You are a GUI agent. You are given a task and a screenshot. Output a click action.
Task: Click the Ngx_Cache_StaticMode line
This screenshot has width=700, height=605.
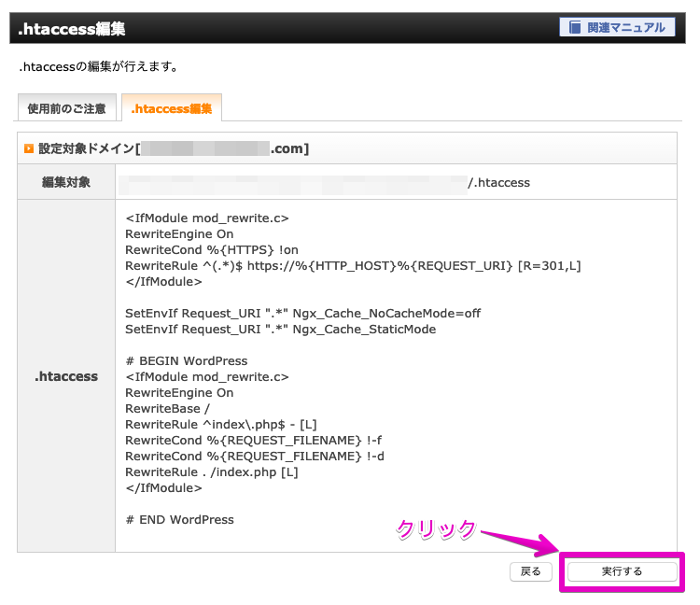pos(280,329)
